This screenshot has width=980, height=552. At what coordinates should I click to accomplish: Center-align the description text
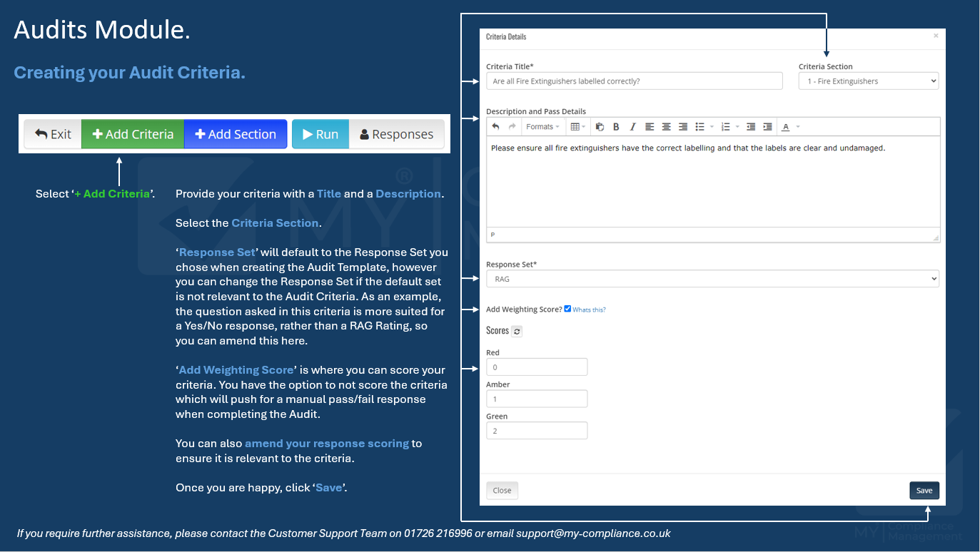(x=666, y=127)
